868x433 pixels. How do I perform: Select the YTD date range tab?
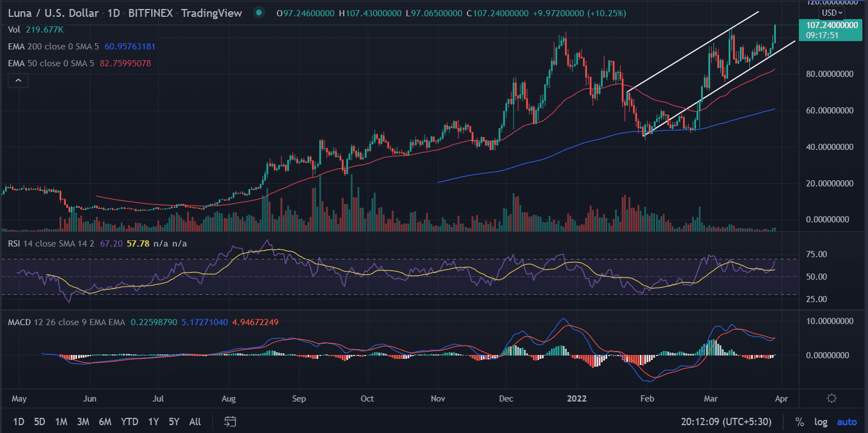click(128, 422)
